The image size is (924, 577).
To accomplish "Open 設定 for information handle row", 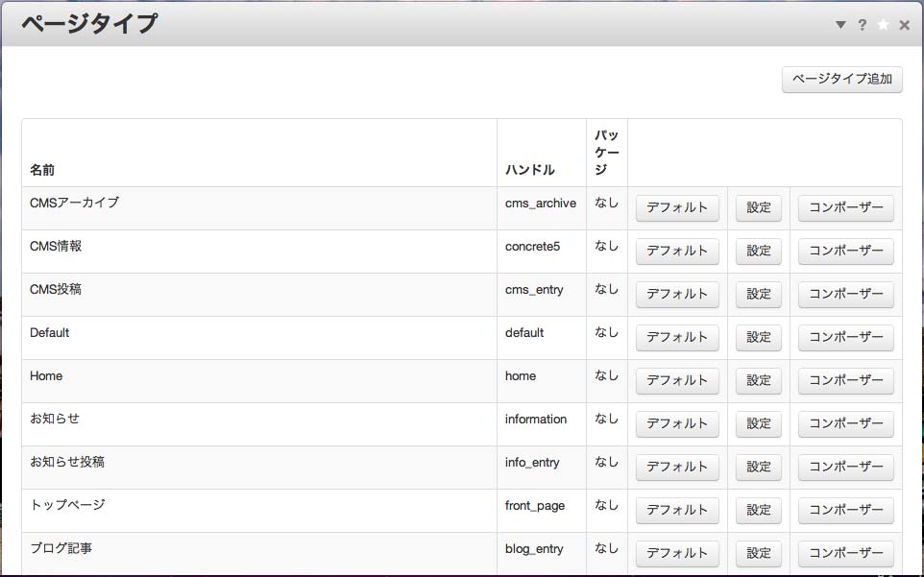I will [759, 423].
